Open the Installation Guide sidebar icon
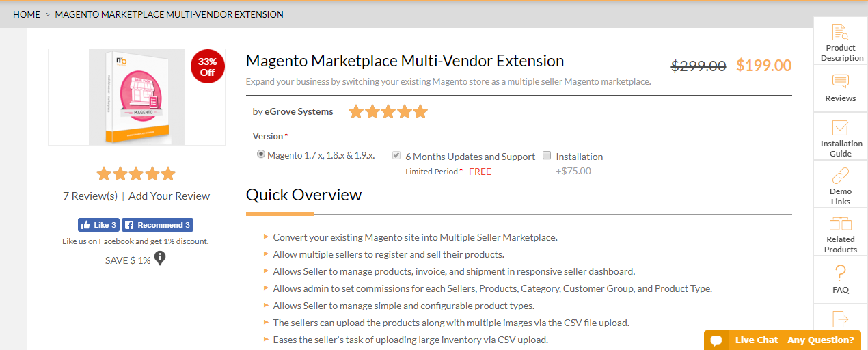 (840, 129)
